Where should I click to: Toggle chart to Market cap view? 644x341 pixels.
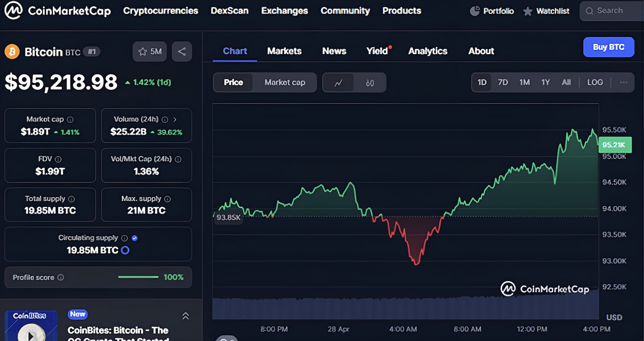click(285, 83)
